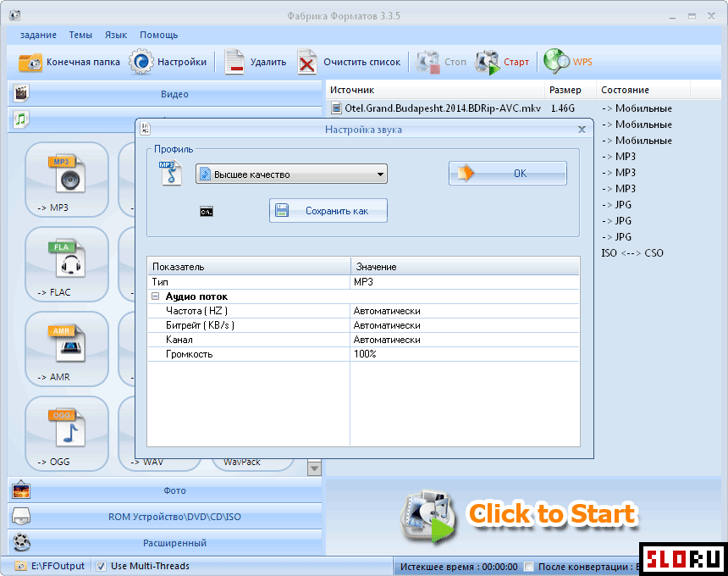Click the E:\FFOutput path in status bar

pyautogui.click(x=58, y=566)
